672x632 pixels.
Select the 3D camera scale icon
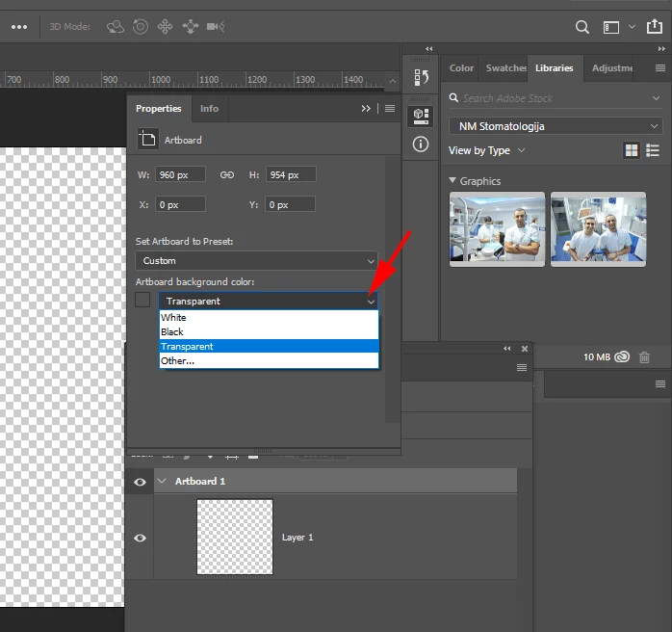pyautogui.click(x=216, y=27)
